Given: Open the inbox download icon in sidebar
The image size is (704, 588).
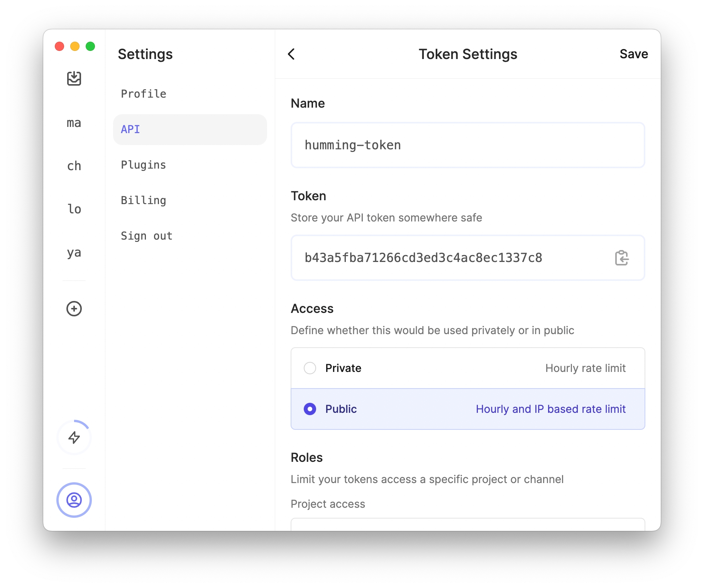Looking at the screenshot, I should click(74, 78).
